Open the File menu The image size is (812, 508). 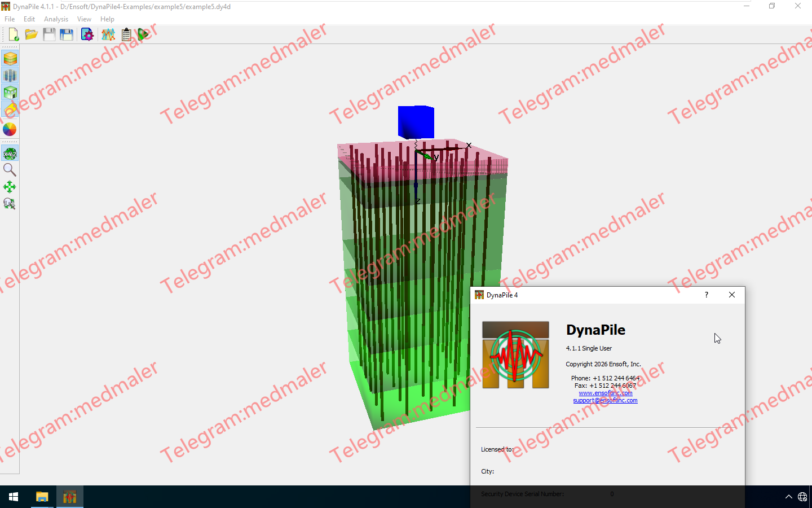(10, 19)
